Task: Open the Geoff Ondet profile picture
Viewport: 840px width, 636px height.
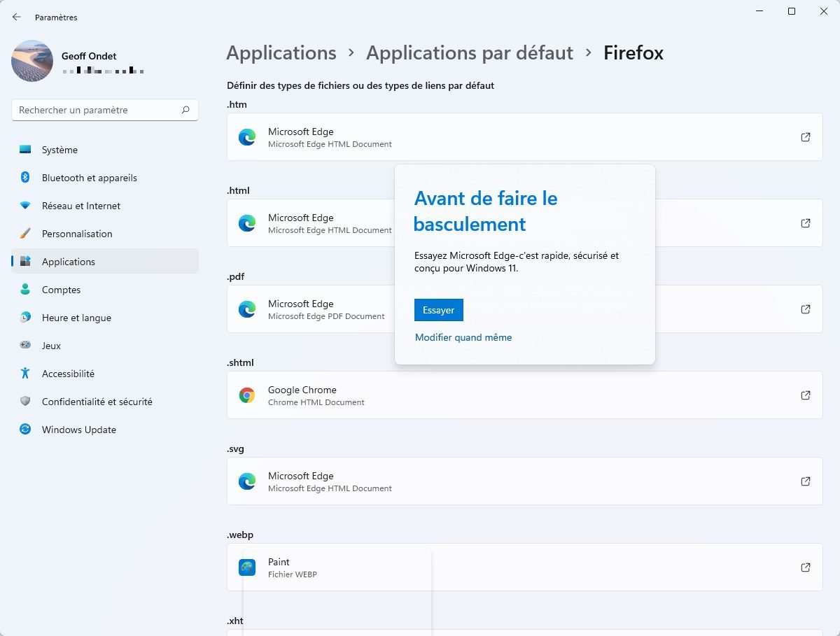Action: pos(32,61)
